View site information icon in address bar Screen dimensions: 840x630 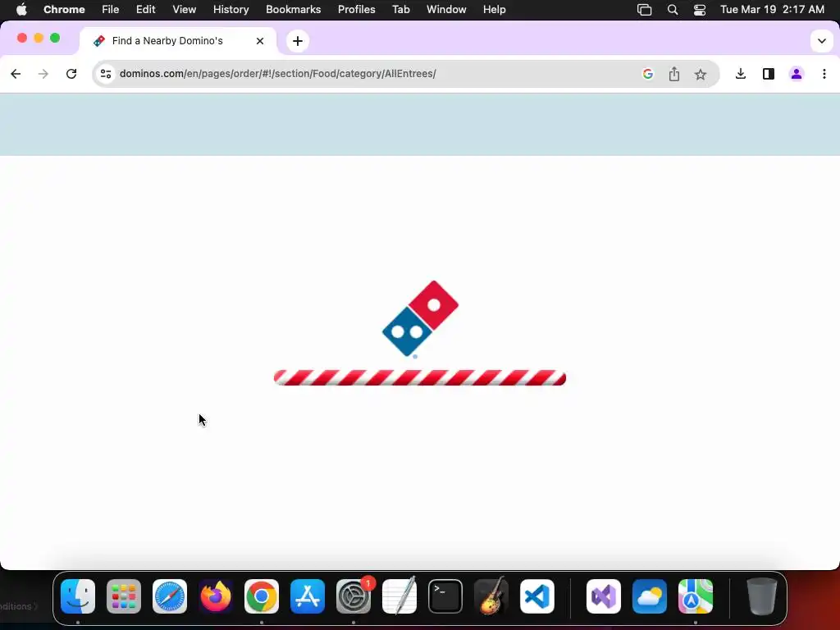106,74
